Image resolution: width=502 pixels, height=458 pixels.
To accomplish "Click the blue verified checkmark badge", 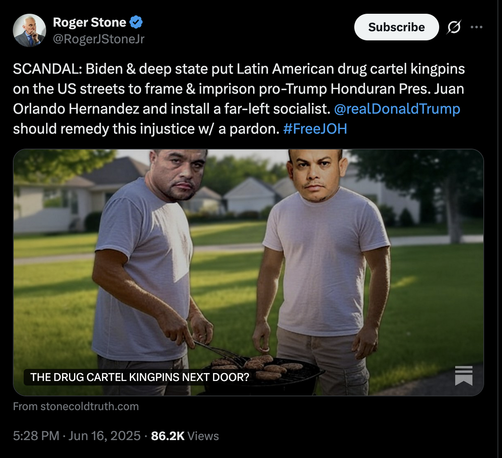I will (136, 22).
